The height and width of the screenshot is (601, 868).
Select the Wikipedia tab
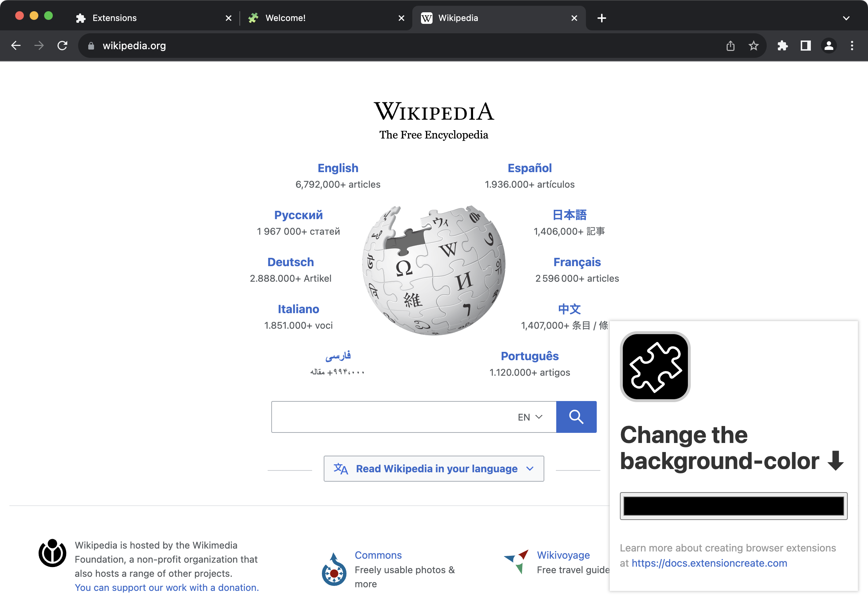click(499, 18)
